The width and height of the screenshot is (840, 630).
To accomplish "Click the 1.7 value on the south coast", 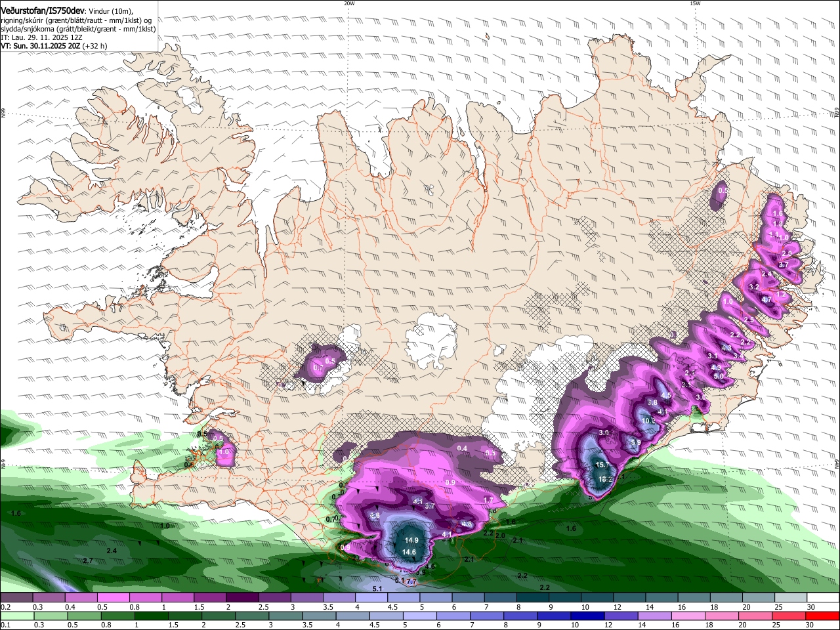I will (x=488, y=501).
